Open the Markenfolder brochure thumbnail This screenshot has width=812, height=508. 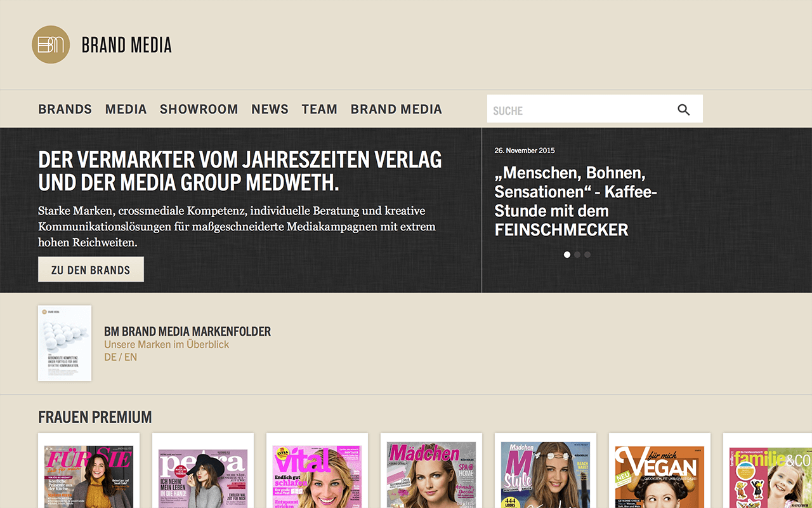coord(65,344)
